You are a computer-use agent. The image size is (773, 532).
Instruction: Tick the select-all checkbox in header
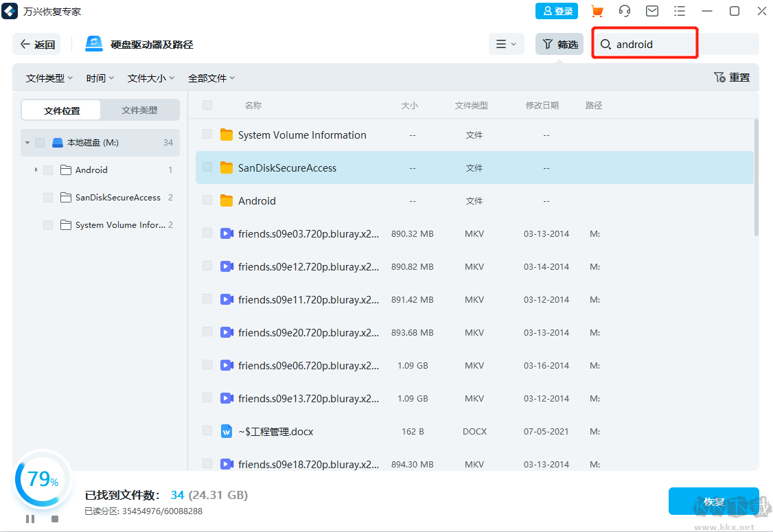click(x=207, y=105)
